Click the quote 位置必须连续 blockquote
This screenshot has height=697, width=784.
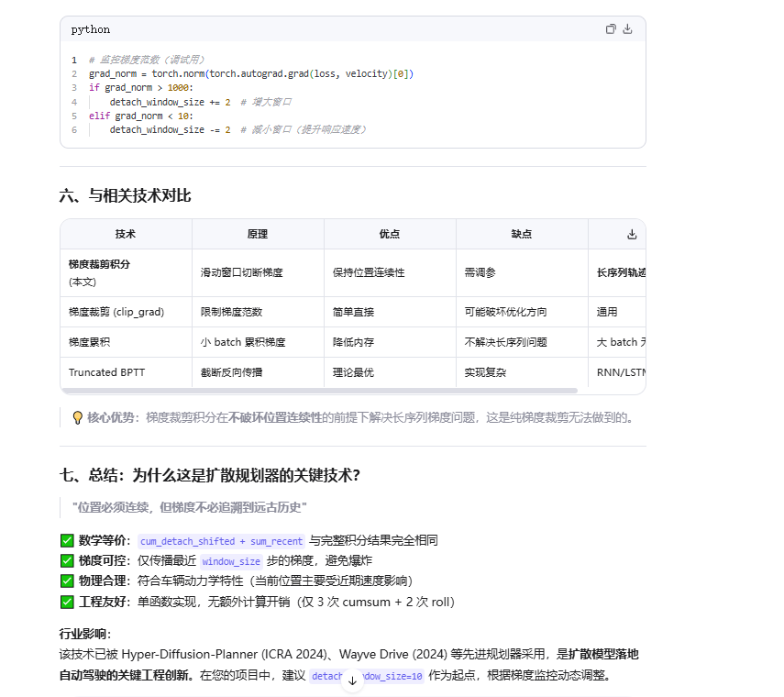pos(190,507)
